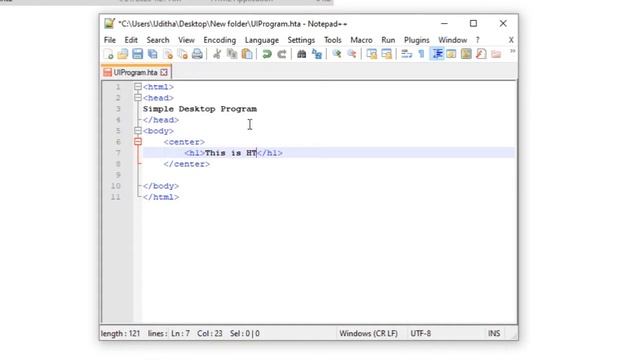Image resolution: width=640 pixels, height=360 pixels.
Task: Open the Edit menu
Action: click(131, 40)
